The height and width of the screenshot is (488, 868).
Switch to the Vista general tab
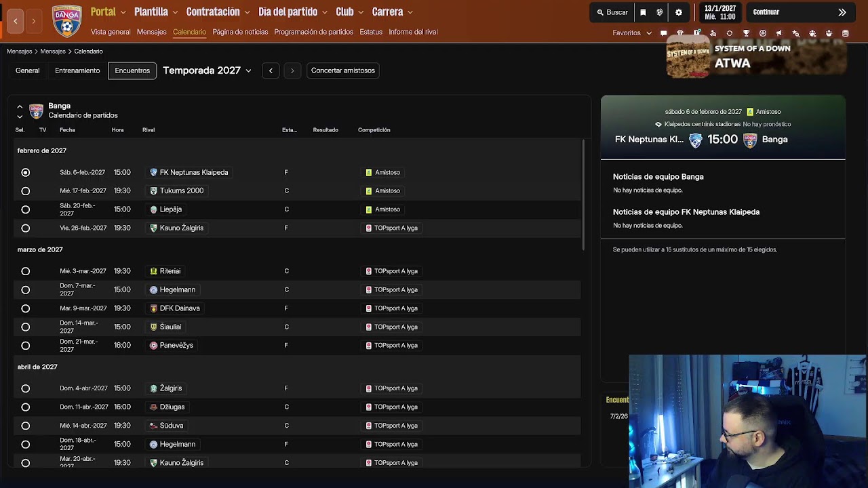click(x=111, y=32)
